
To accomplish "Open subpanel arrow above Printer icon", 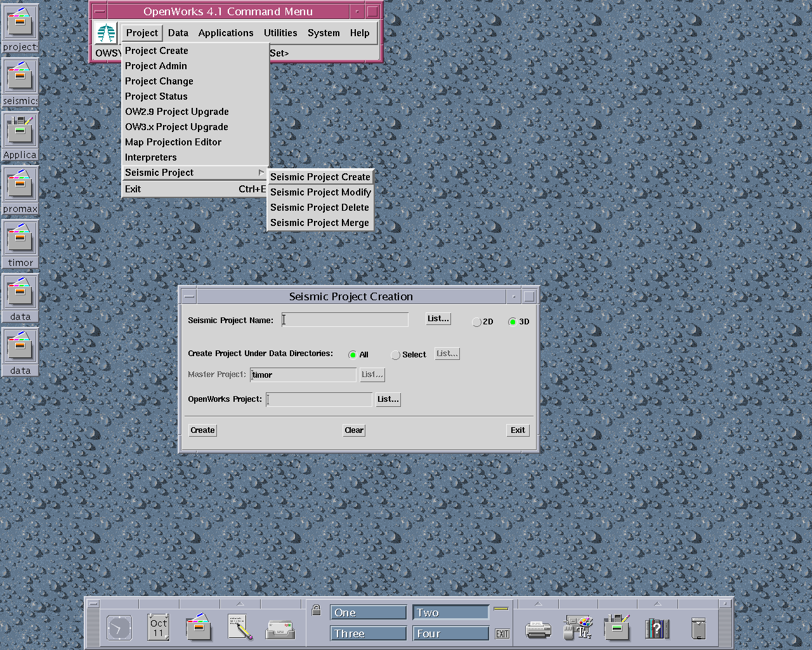I will click(538, 604).
